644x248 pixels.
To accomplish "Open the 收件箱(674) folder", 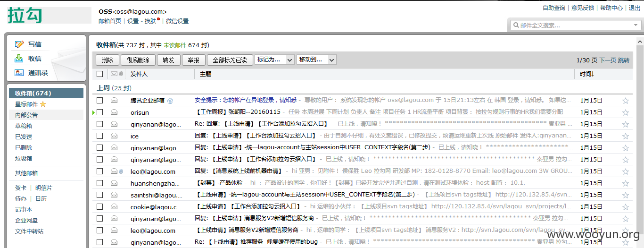I will coord(46,93).
